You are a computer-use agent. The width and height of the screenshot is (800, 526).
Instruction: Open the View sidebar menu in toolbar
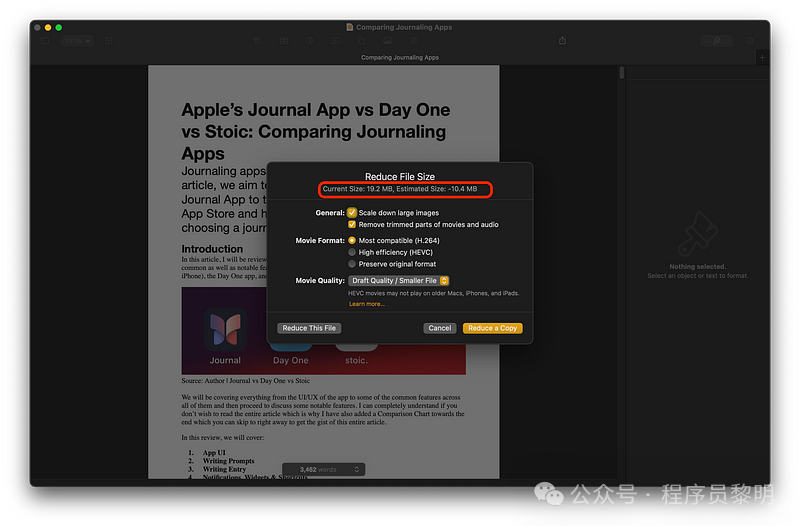point(45,41)
